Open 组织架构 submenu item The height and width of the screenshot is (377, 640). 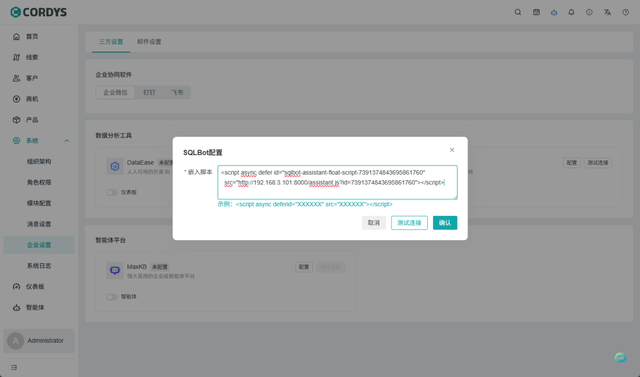click(39, 162)
